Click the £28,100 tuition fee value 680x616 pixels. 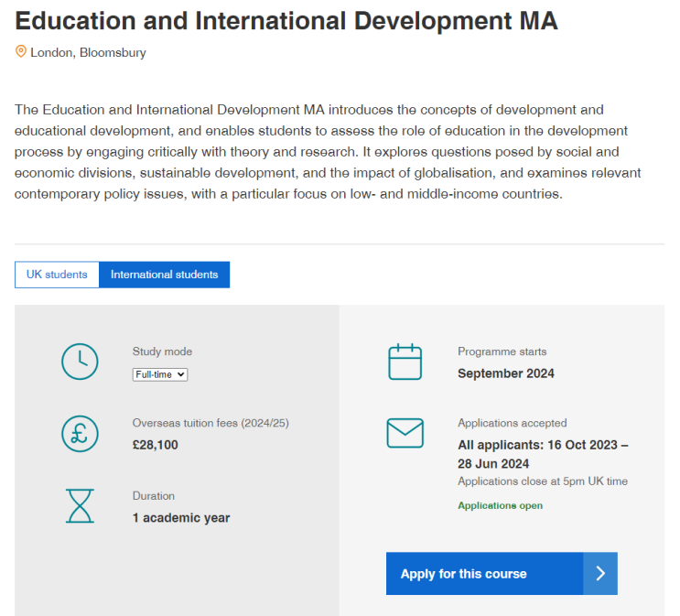coord(156,445)
